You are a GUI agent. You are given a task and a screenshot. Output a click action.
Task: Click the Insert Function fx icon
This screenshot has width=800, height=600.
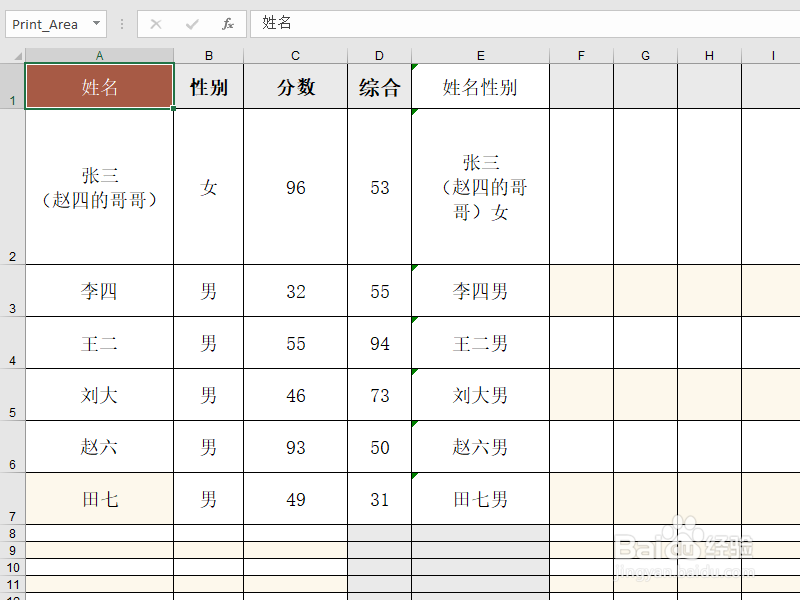tap(227, 23)
